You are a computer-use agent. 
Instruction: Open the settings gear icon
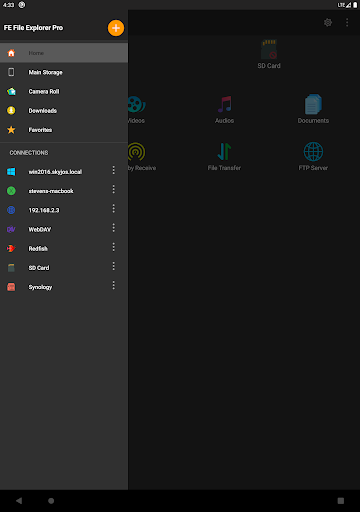328,22
